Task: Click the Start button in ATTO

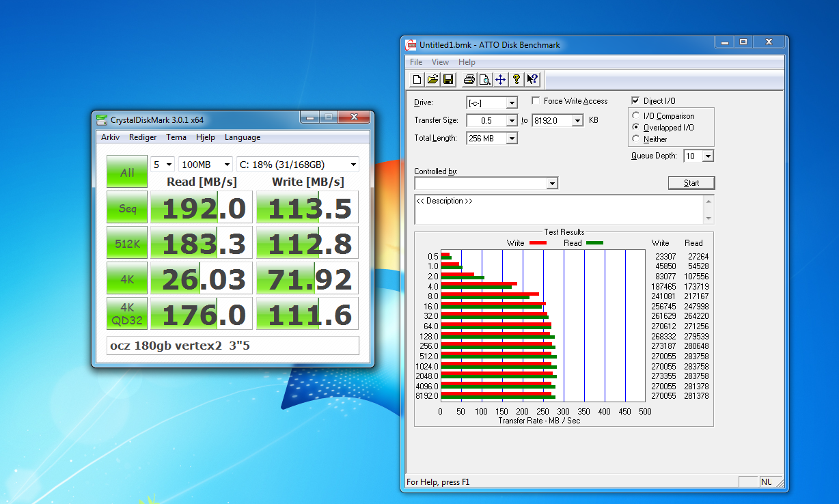Action: (691, 183)
